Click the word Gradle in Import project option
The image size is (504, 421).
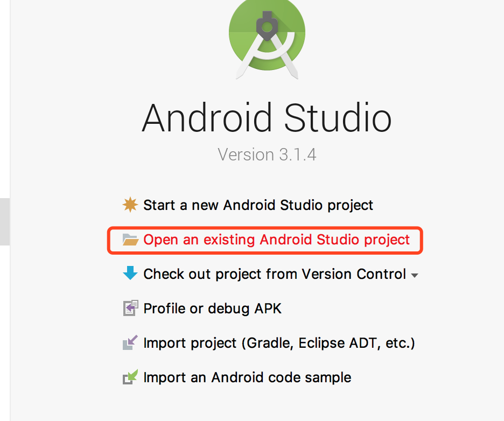pyautogui.click(x=270, y=343)
